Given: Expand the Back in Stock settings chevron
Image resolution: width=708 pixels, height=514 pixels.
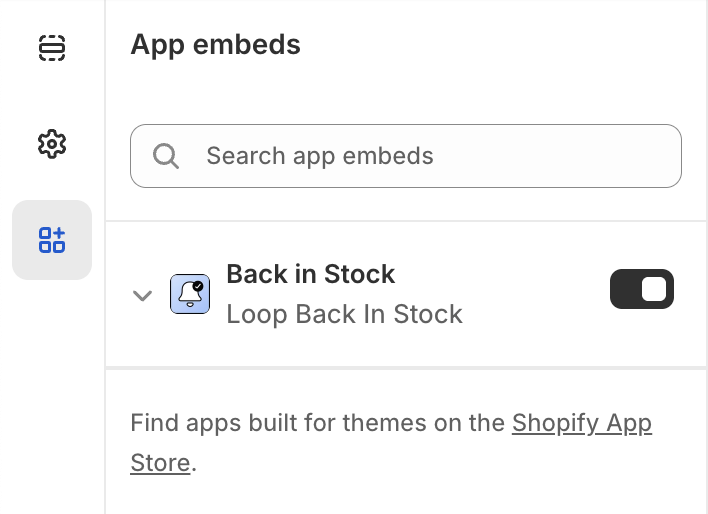Looking at the screenshot, I should click(143, 295).
